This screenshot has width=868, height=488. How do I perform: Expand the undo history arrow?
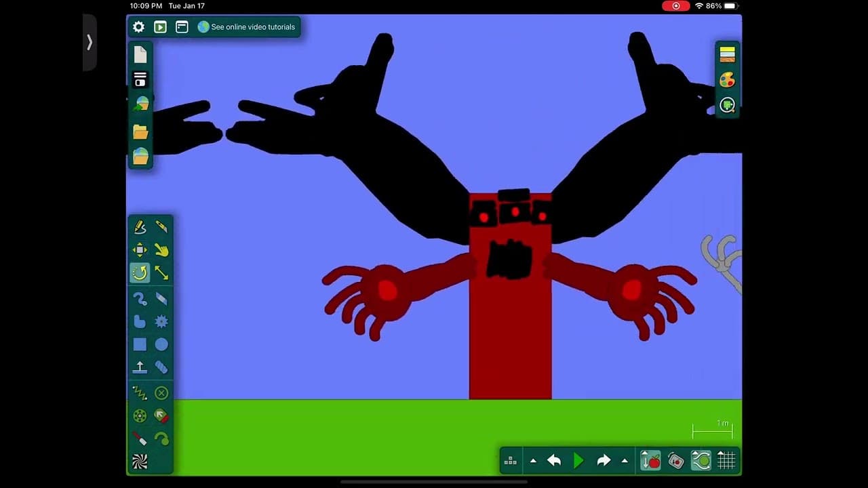click(533, 461)
